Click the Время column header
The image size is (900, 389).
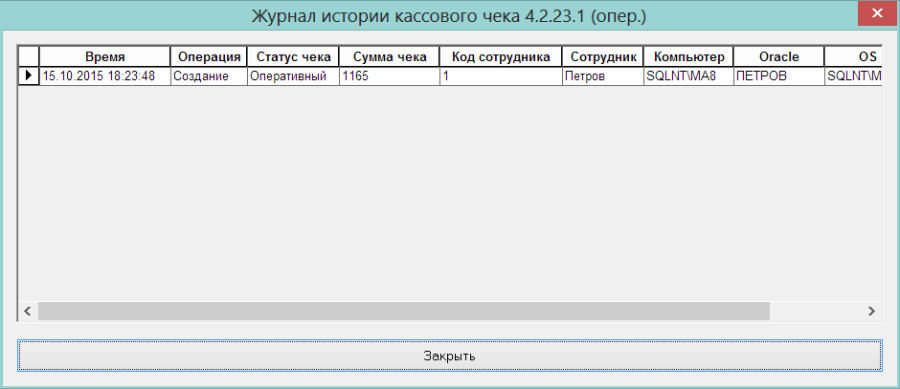(x=105, y=57)
